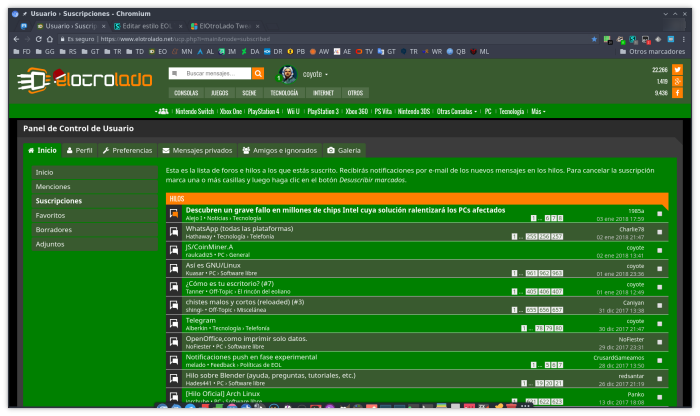Open the Twitter icon in the header
The width and height of the screenshot is (700, 416).
[x=677, y=70]
